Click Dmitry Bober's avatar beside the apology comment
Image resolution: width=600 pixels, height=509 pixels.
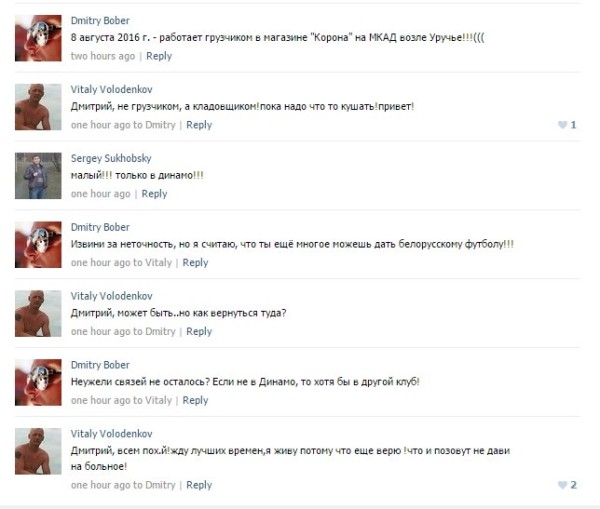pyautogui.click(x=38, y=245)
